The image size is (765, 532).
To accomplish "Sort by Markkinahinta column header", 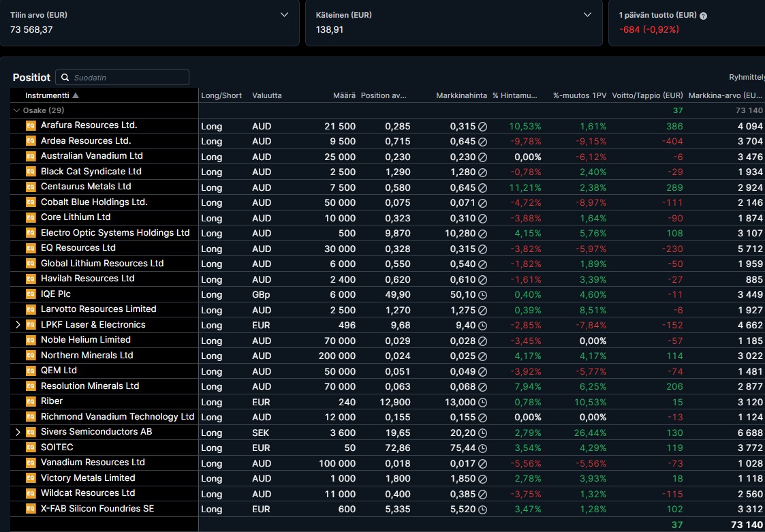I will 462,95.
